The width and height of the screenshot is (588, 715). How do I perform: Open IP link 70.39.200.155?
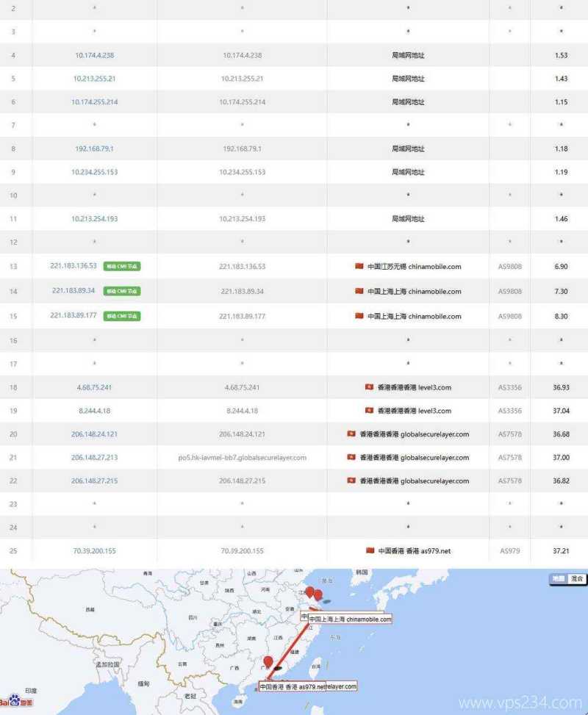[94, 550]
